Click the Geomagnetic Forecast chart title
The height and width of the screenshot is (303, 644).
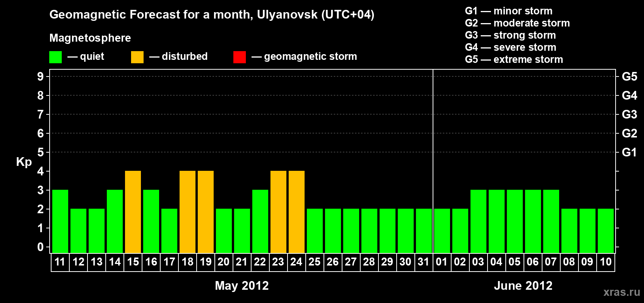click(x=212, y=14)
